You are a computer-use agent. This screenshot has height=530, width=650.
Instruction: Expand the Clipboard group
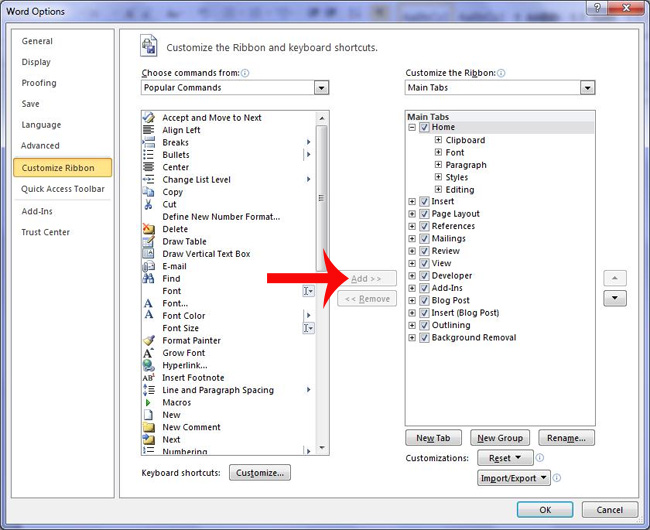(x=438, y=140)
